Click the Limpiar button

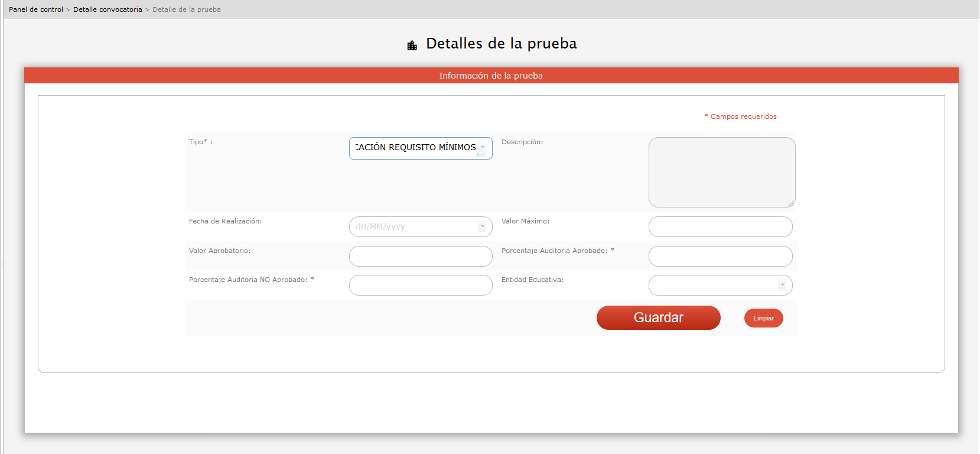pyautogui.click(x=763, y=318)
